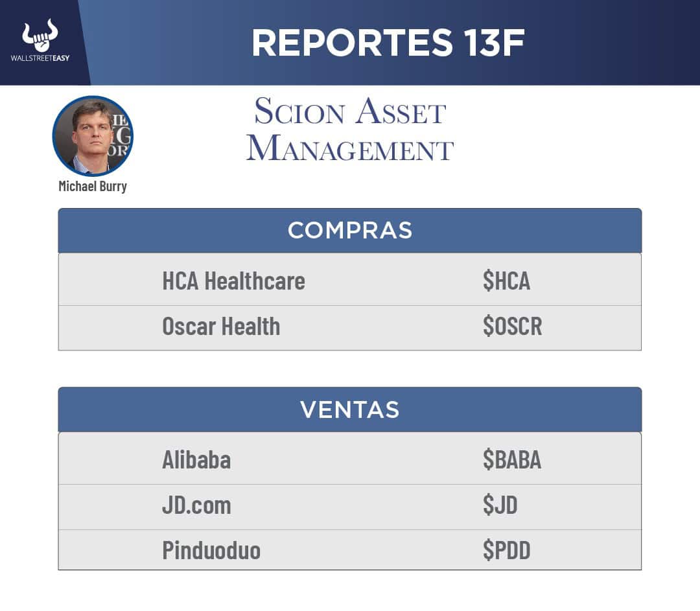Click the Oscar Health company name
Screen dimensions: 700x611
(221, 327)
